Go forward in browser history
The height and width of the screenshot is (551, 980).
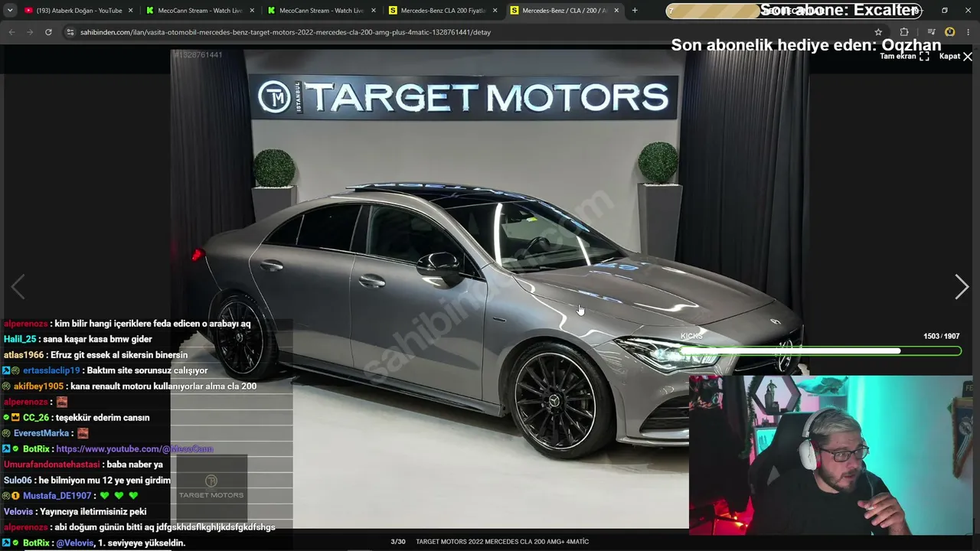tap(30, 32)
